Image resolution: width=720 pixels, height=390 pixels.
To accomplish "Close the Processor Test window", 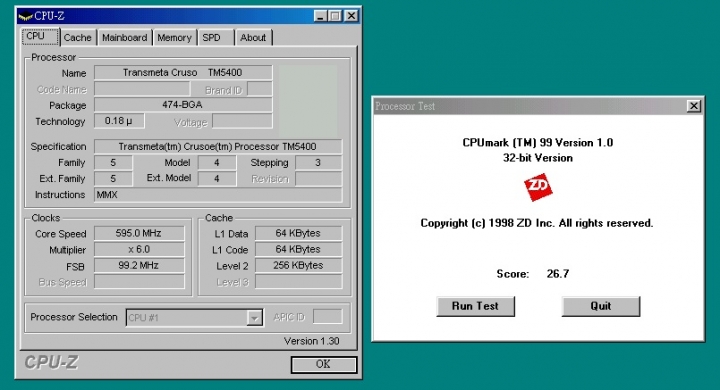I will (x=694, y=106).
